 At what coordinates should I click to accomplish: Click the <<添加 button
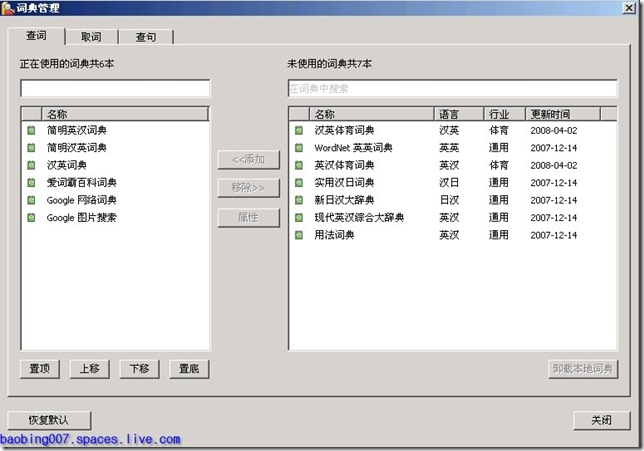pos(248,160)
